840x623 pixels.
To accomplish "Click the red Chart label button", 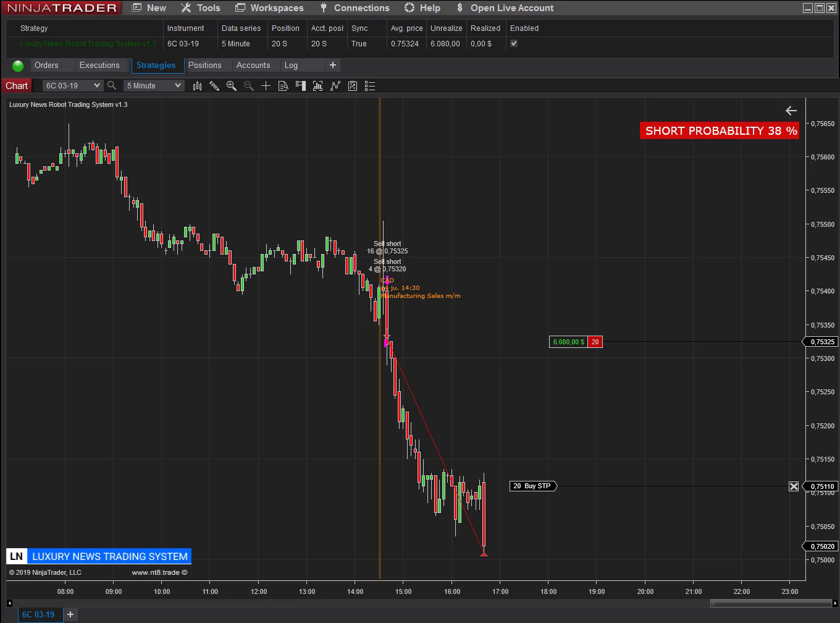I will 17,86.
